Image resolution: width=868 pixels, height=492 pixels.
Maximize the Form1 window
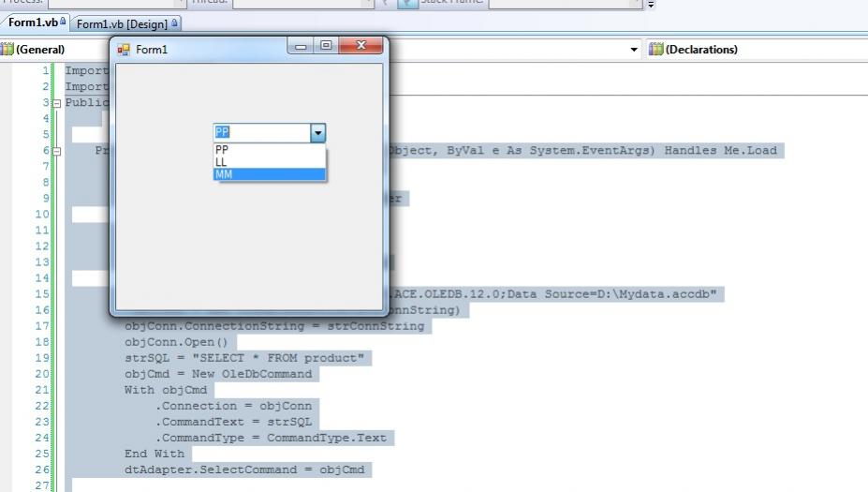(x=326, y=45)
